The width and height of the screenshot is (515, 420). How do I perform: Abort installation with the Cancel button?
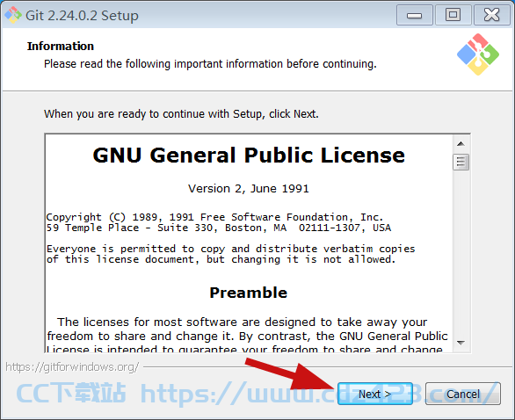(463, 394)
